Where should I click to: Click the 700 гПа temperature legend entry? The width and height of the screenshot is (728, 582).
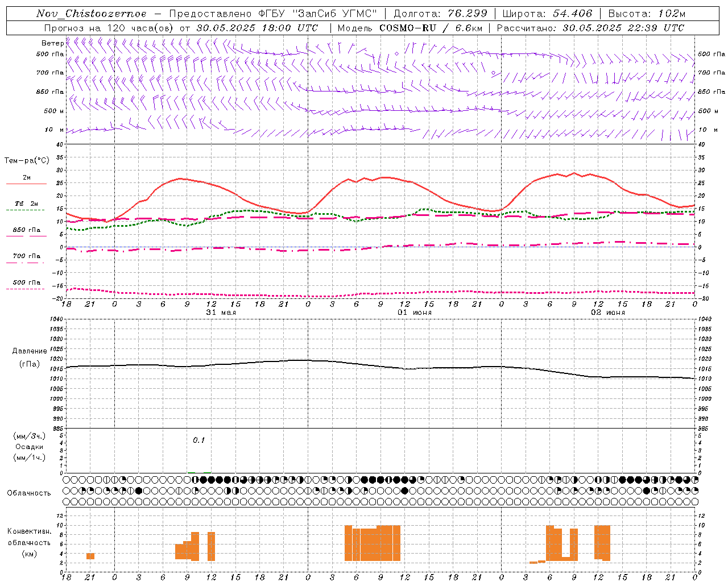(x=27, y=256)
